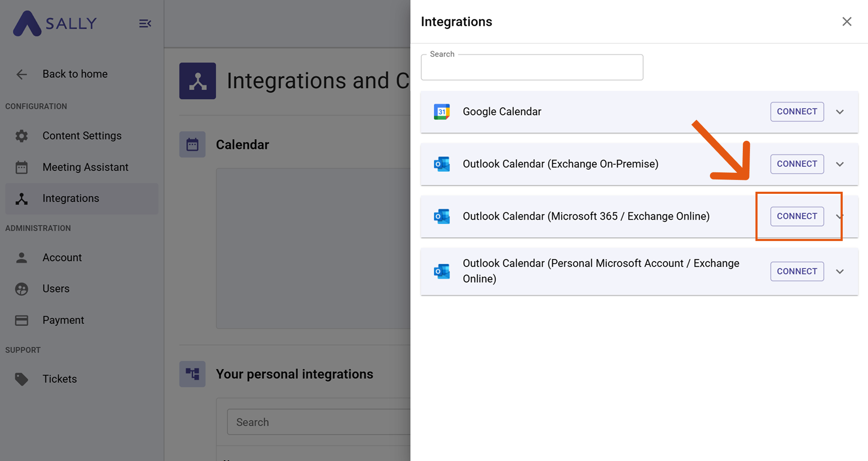Connect Outlook Exchange On-Premise calendar
The image size is (868, 461).
797,164
